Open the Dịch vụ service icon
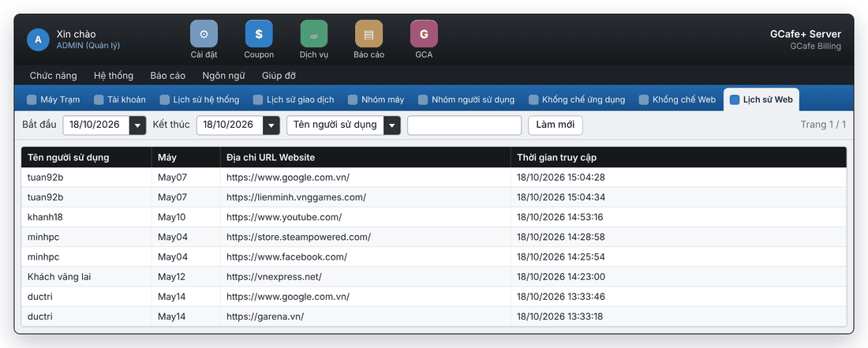 (x=314, y=34)
